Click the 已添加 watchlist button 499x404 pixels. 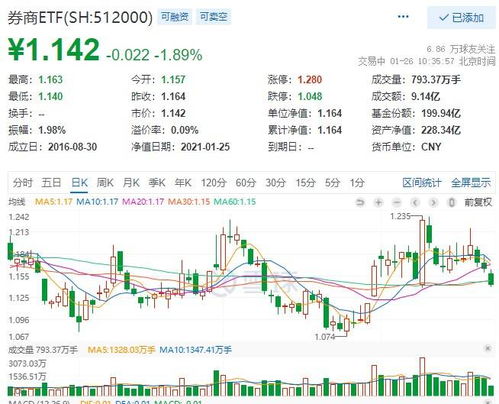[x=462, y=18]
